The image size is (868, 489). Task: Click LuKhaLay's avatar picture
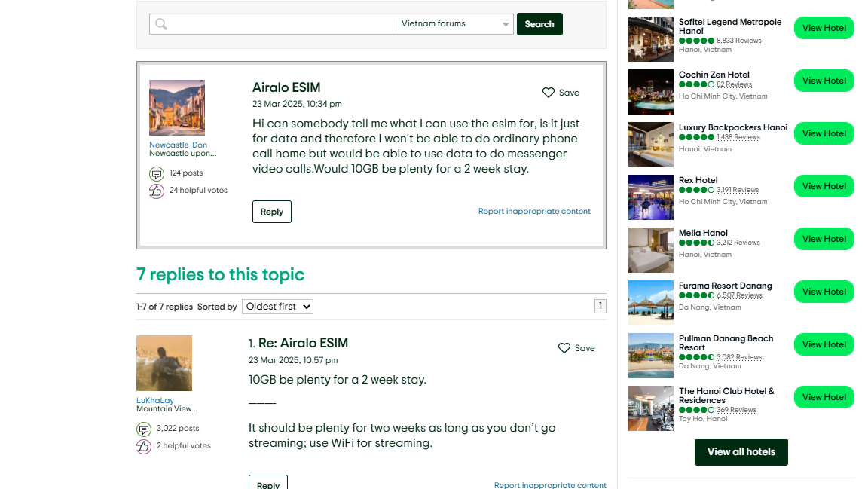pyautogui.click(x=164, y=362)
